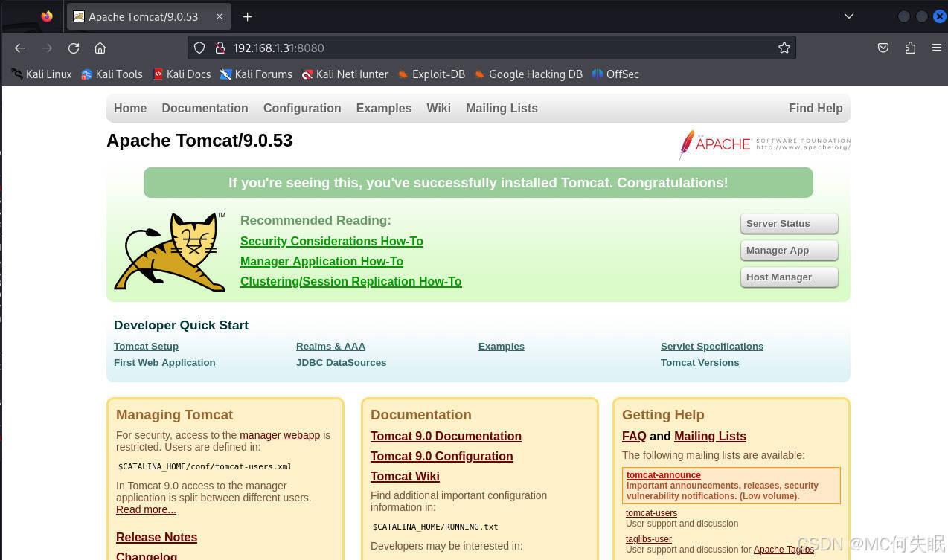
Task: Click the Apache Software Foundation logo
Action: pos(764,144)
